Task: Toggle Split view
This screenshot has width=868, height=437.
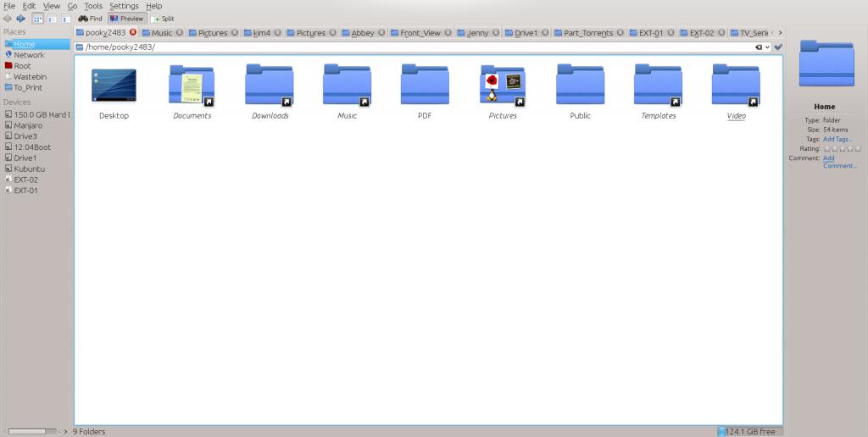Action: [x=162, y=19]
